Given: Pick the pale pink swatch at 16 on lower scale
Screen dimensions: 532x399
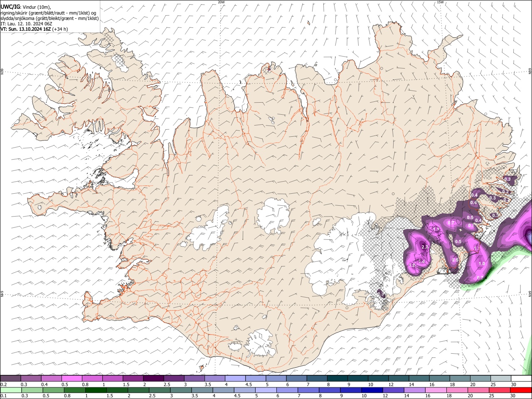Looking at the screenshot, I should click(435, 390).
